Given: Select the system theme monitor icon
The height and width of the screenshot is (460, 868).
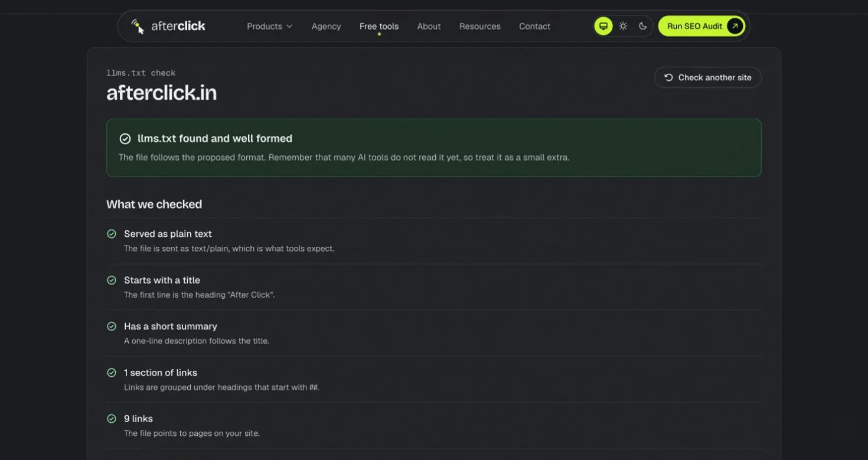Looking at the screenshot, I should point(603,26).
